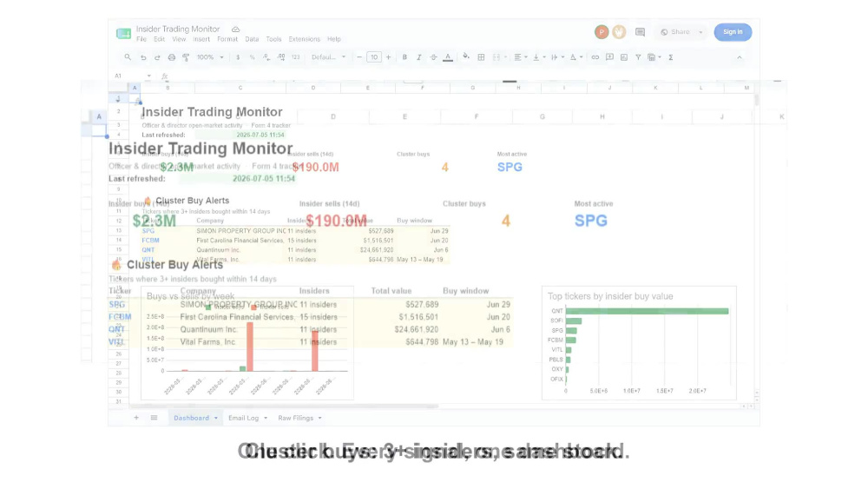The width and height of the screenshot is (868, 489).
Task: Open horizontal align dropdown
Action: pos(520,57)
